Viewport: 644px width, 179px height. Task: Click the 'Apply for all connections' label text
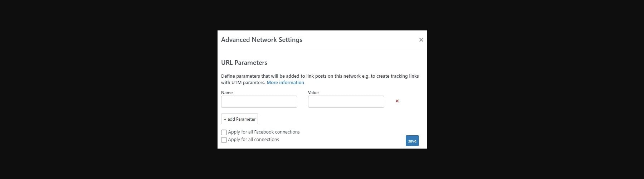[x=253, y=140]
